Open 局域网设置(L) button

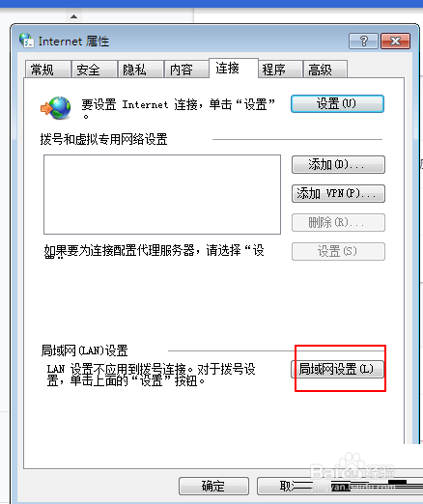(337, 369)
